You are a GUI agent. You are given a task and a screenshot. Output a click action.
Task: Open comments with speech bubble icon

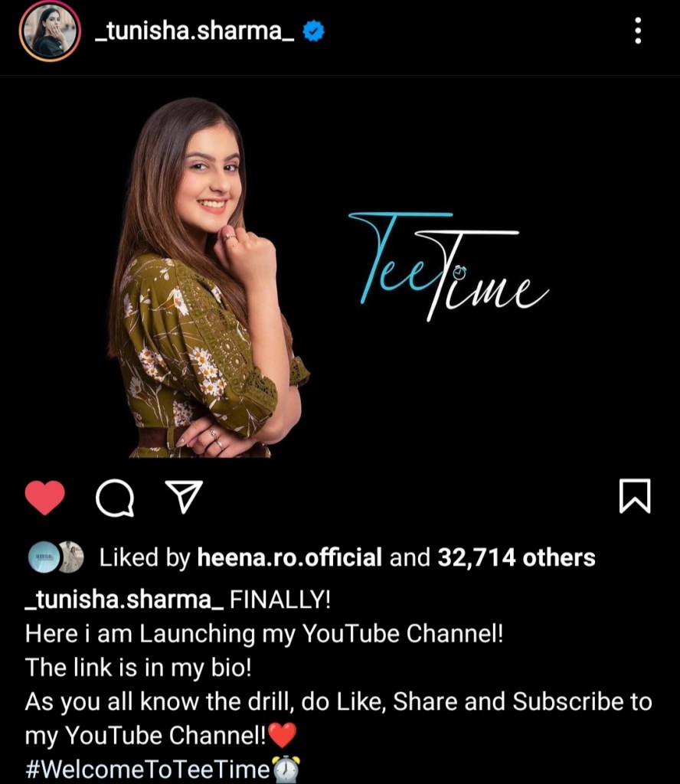tap(115, 498)
